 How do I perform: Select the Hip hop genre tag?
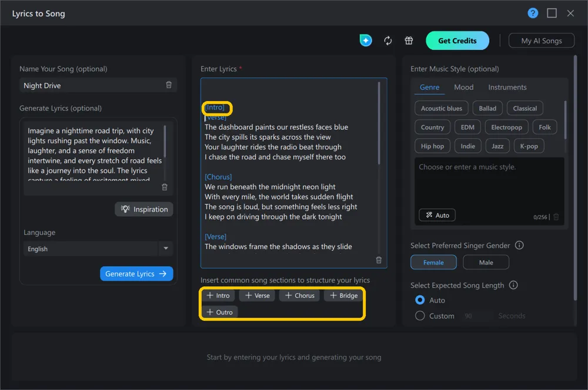pos(432,146)
